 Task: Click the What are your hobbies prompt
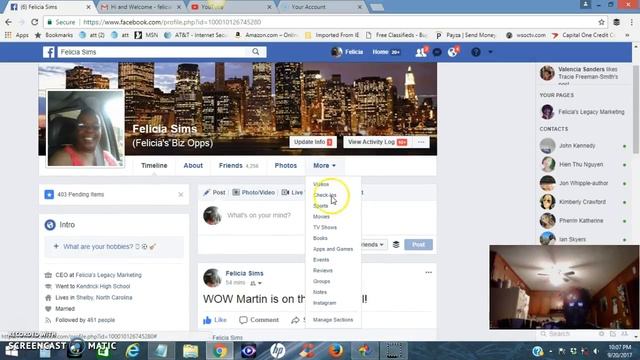114,247
